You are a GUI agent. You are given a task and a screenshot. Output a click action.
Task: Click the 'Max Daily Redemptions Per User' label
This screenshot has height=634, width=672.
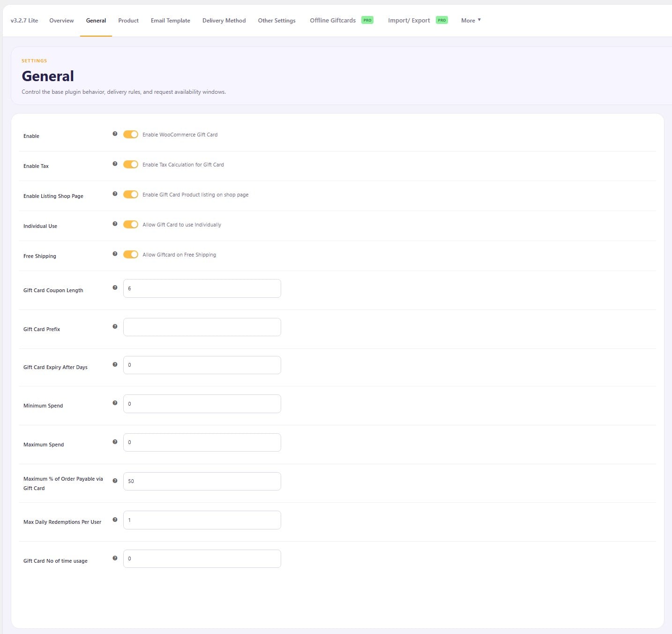click(62, 522)
